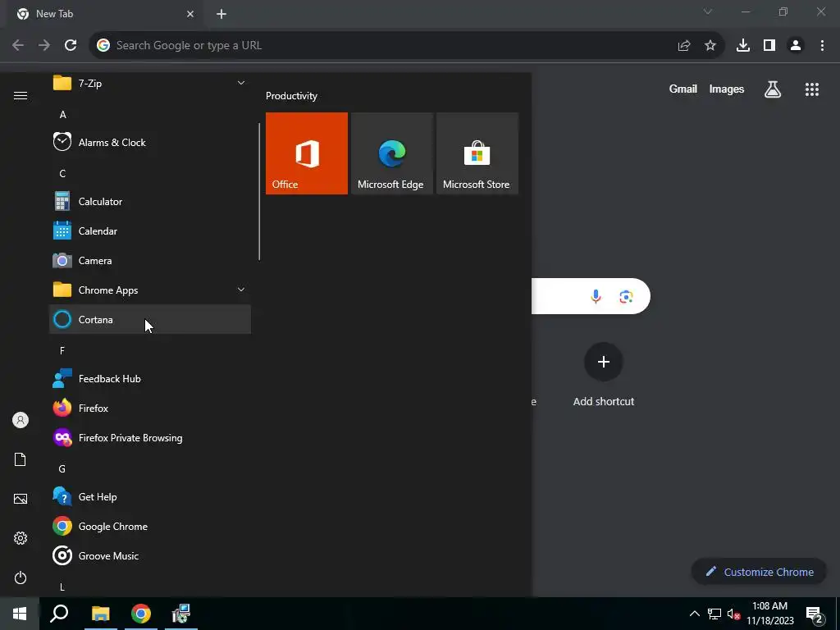Start voice search with microphone
This screenshot has height=630, width=840.
click(x=596, y=296)
